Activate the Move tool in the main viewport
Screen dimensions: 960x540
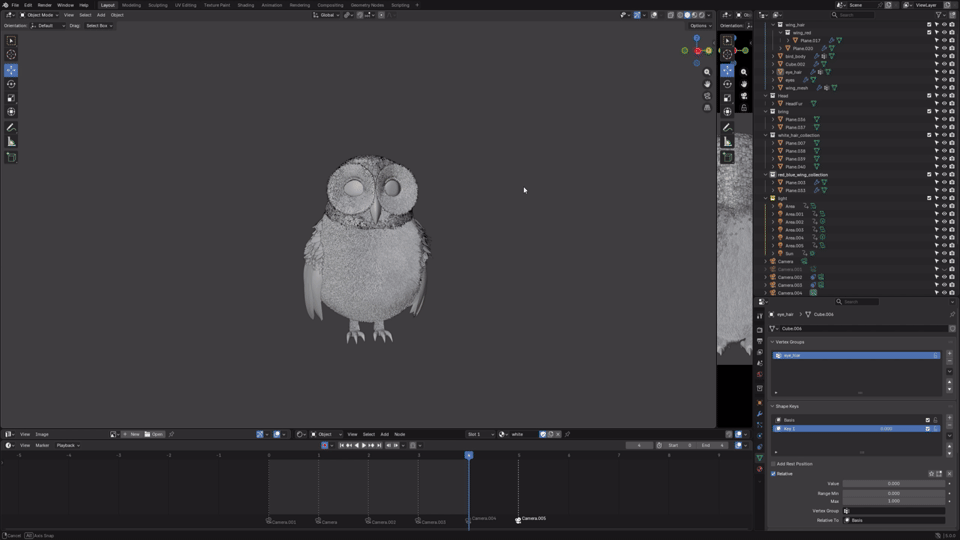click(x=11, y=70)
